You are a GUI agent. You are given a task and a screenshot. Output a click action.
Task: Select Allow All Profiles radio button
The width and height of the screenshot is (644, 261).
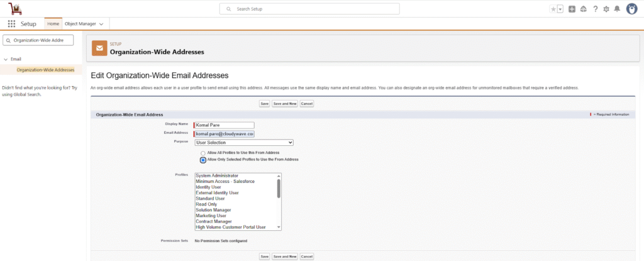coord(203,153)
